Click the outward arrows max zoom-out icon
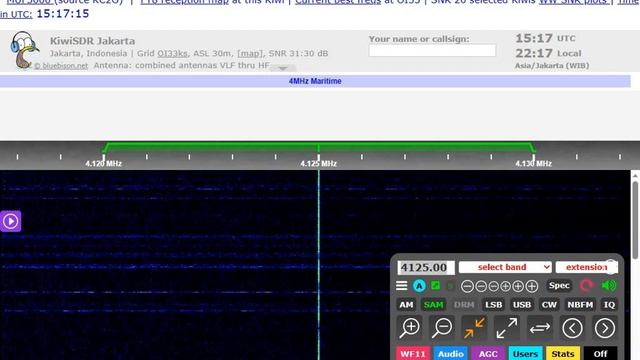 point(507,328)
